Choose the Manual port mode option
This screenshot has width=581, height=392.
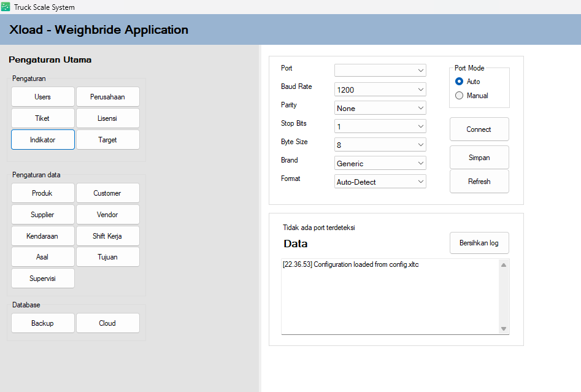[x=460, y=96]
